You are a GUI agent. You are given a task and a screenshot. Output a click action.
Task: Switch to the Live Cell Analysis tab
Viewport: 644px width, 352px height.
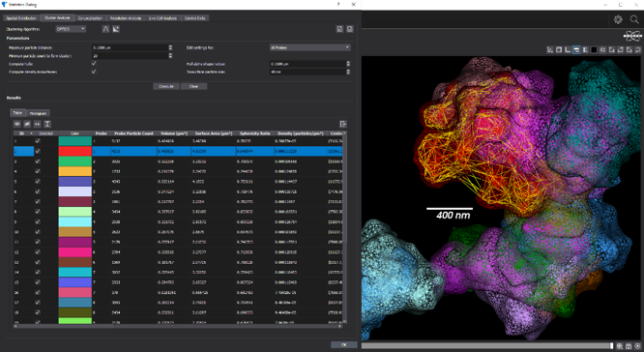point(163,18)
